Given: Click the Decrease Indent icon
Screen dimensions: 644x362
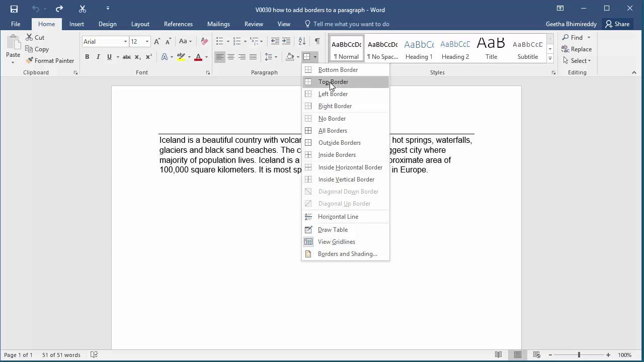Looking at the screenshot, I should point(275,42).
